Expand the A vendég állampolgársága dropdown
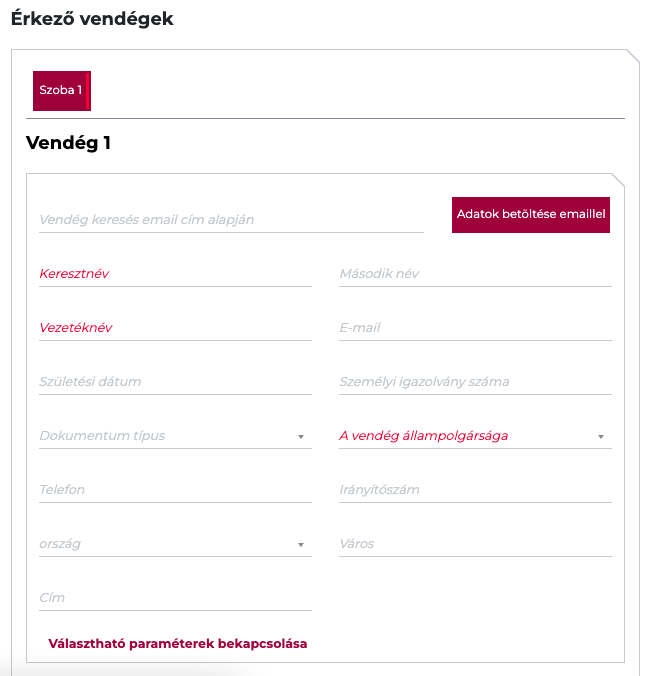Screen dimensions: 651x676 tap(465, 436)
